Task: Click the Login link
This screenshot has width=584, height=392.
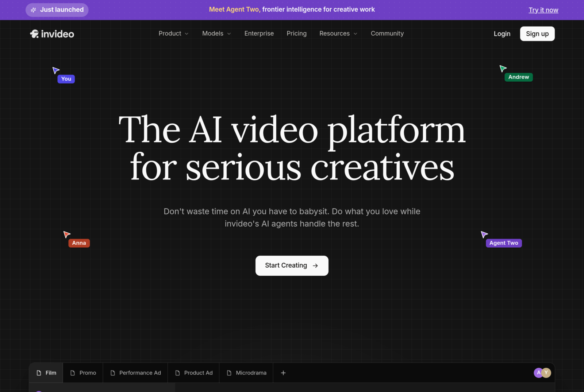Action: [x=502, y=34]
